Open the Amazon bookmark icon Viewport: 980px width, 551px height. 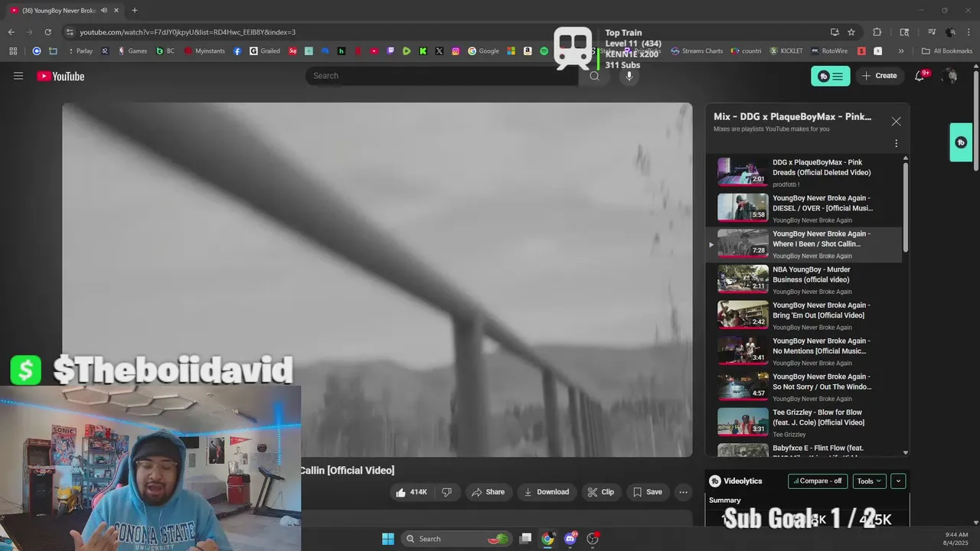tap(528, 51)
